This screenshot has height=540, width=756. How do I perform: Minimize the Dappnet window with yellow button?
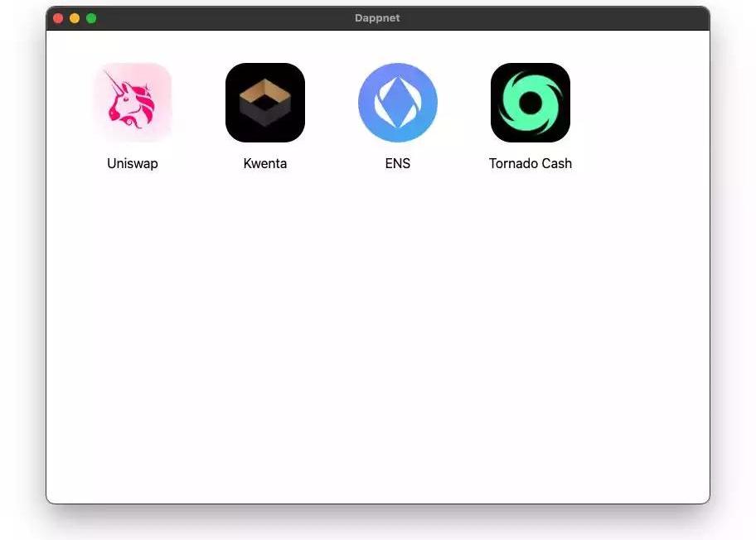pyautogui.click(x=75, y=18)
